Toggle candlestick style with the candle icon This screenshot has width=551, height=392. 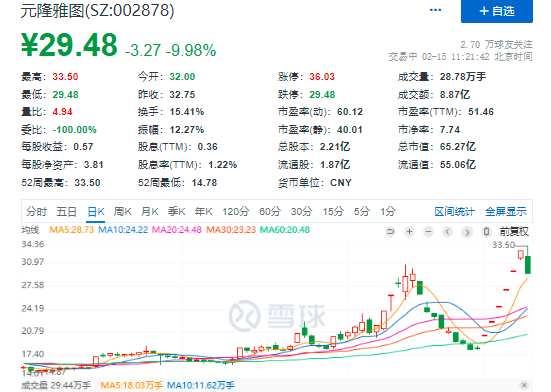486,232
